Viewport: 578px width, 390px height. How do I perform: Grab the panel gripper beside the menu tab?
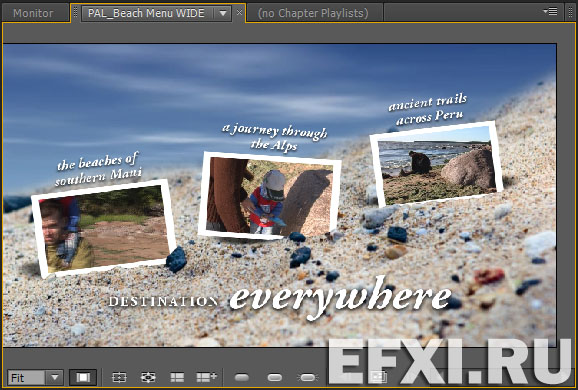coord(75,13)
